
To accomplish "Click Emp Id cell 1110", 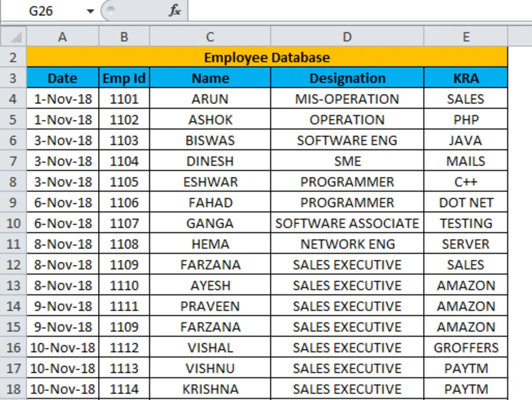I will (124, 285).
